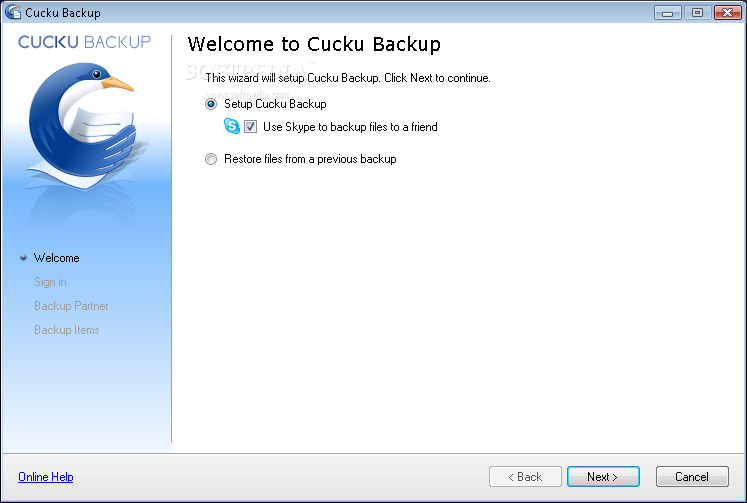The image size is (747, 503).
Task: Minimize the Cucku Backup window
Action: point(668,12)
